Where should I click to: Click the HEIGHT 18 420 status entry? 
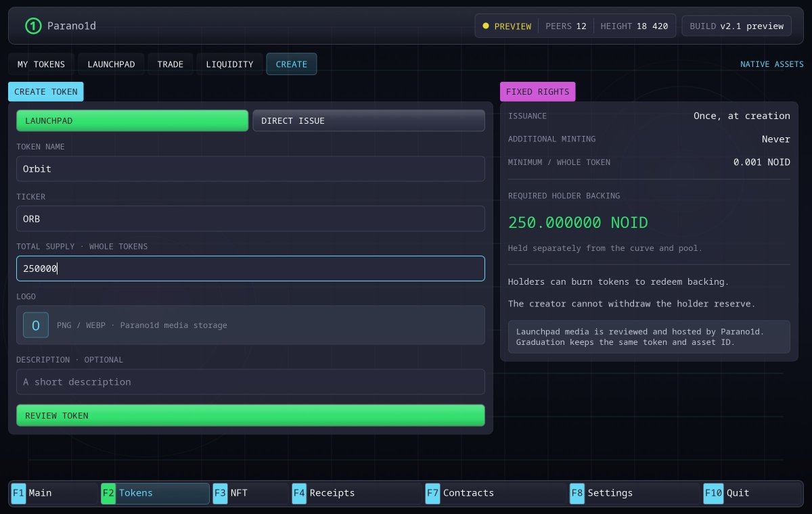point(634,26)
